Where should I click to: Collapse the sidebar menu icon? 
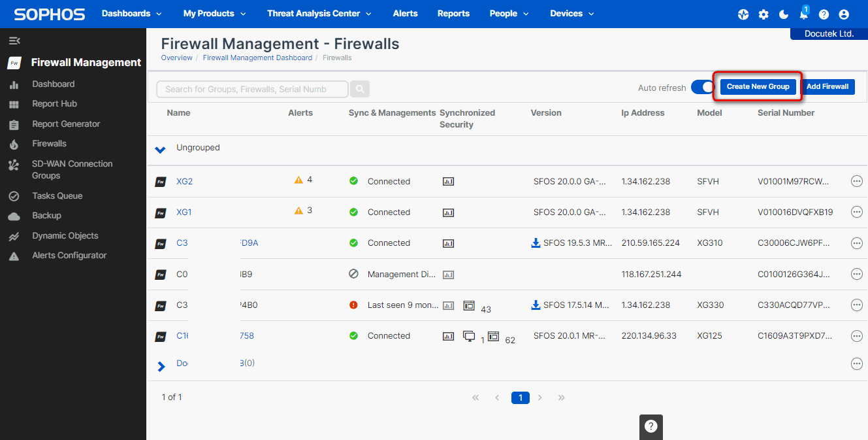point(14,41)
